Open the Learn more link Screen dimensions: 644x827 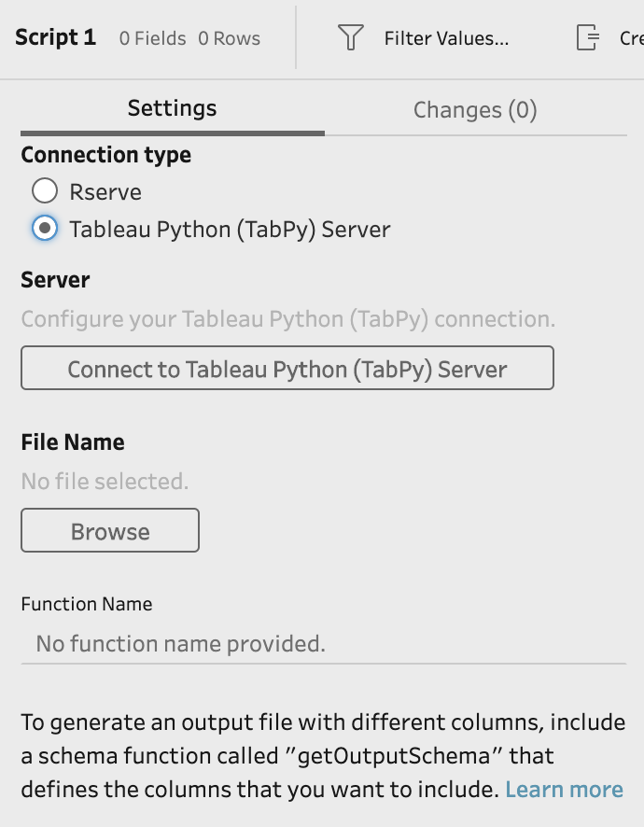click(x=565, y=789)
